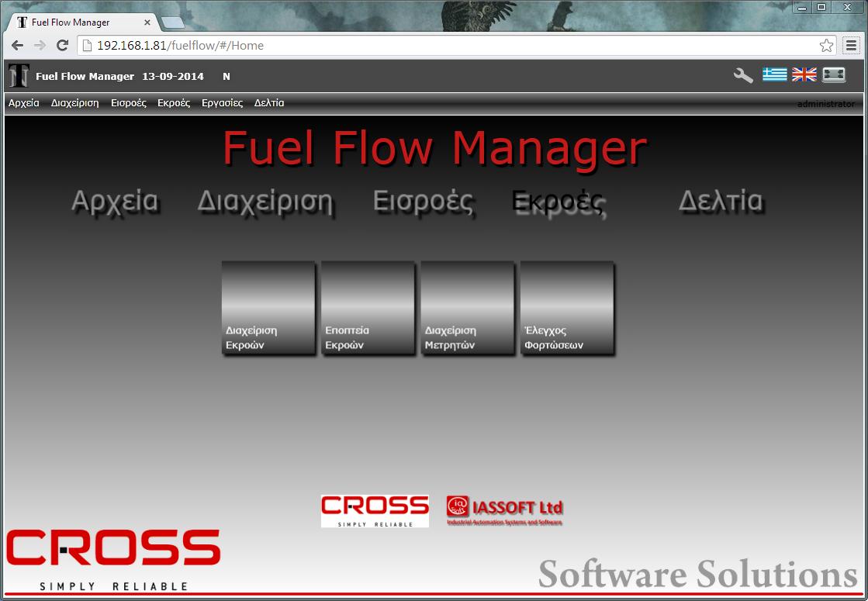This screenshot has width=868, height=601.
Task: Open the Chrome hamburger menu
Action: (x=851, y=46)
